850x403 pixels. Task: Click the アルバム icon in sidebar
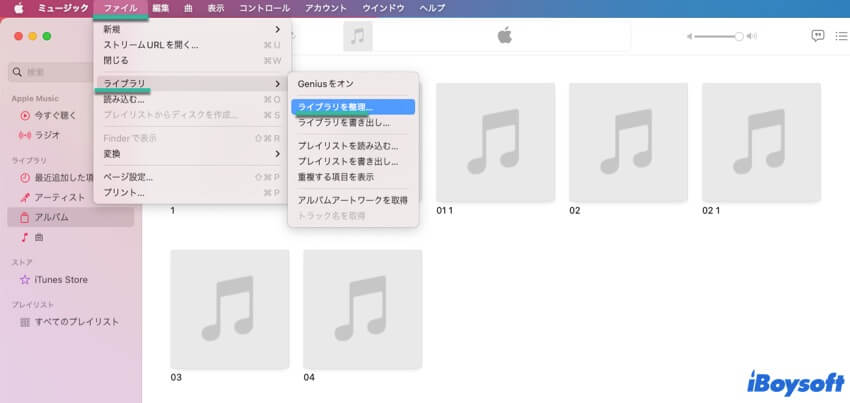(25, 218)
